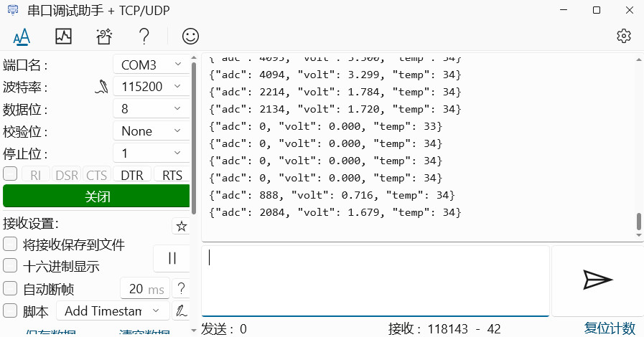Screen dimensions: 644x337
Task: Click the 接收设置 section label
Action: click(31, 224)
